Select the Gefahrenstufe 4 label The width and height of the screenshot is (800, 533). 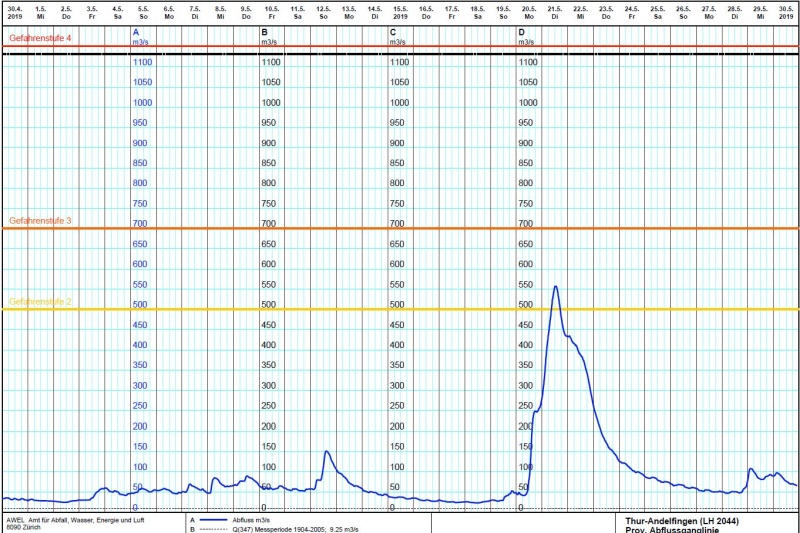(x=40, y=38)
